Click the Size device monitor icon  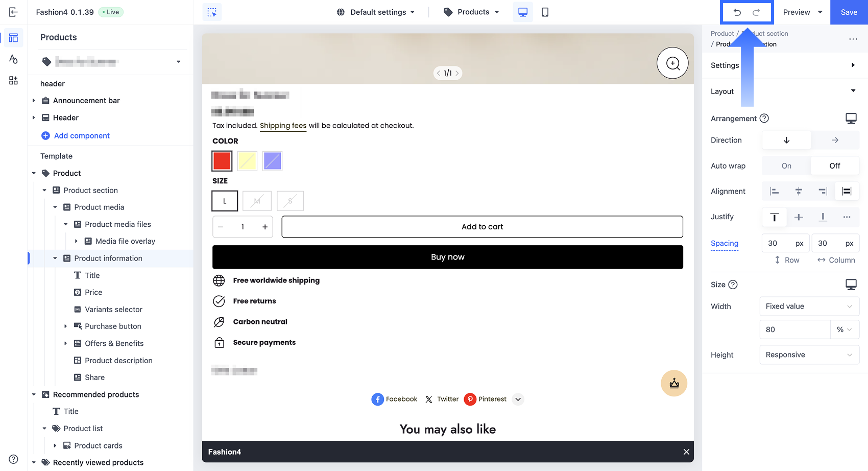click(851, 285)
